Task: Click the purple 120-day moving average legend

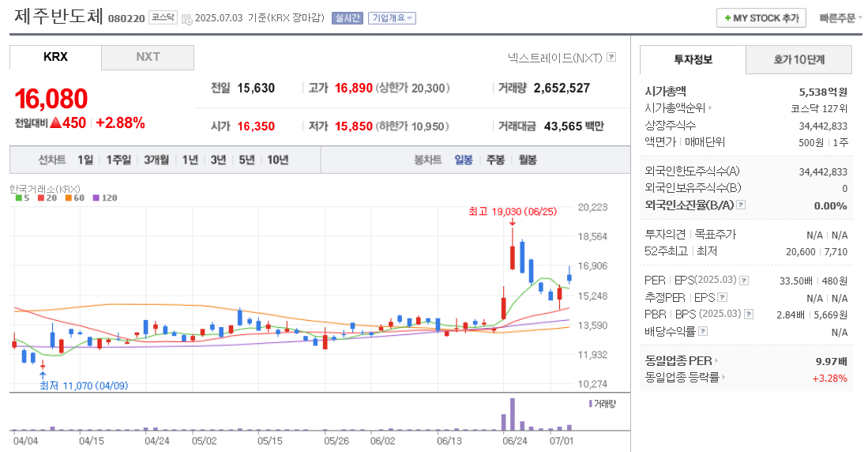Action: click(x=105, y=198)
